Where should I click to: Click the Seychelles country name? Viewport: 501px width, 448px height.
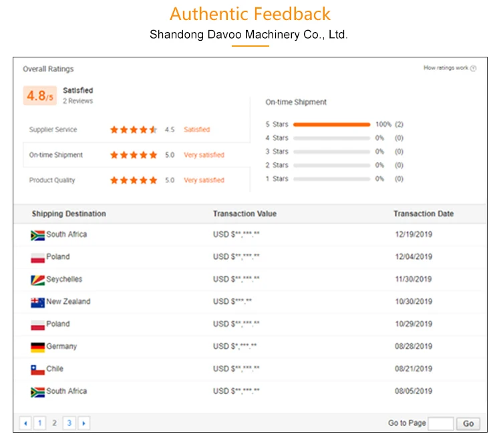coord(64,279)
